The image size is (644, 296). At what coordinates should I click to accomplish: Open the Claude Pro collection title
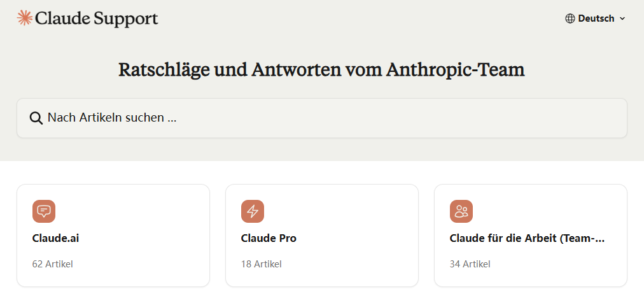point(269,239)
